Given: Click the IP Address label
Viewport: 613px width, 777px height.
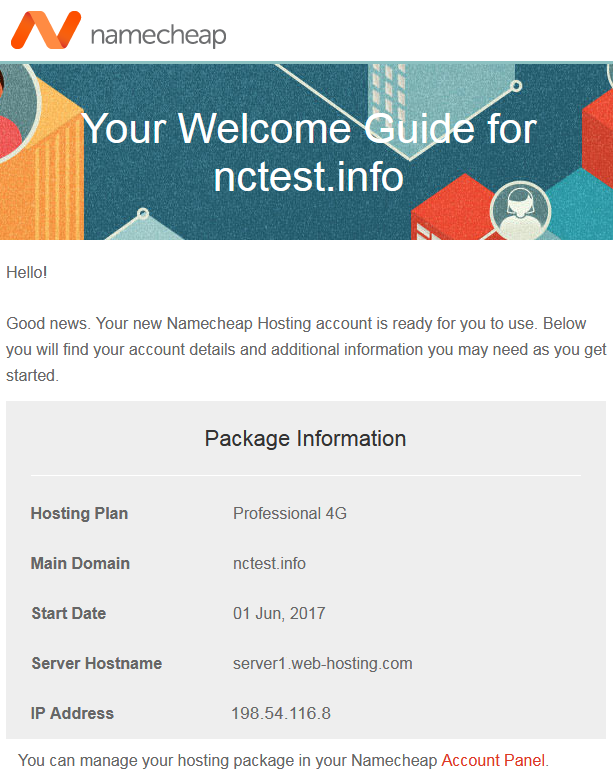Looking at the screenshot, I should (72, 713).
